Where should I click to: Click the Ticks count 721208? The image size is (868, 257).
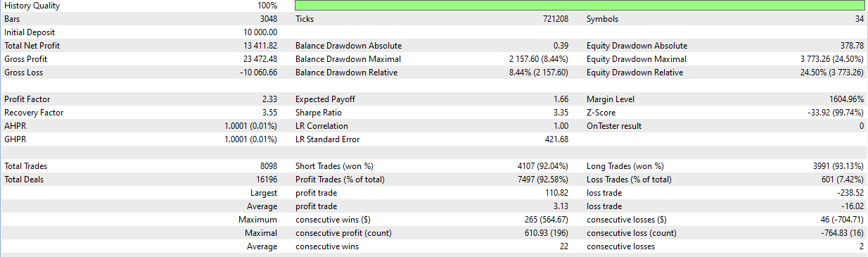[x=555, y=19]
